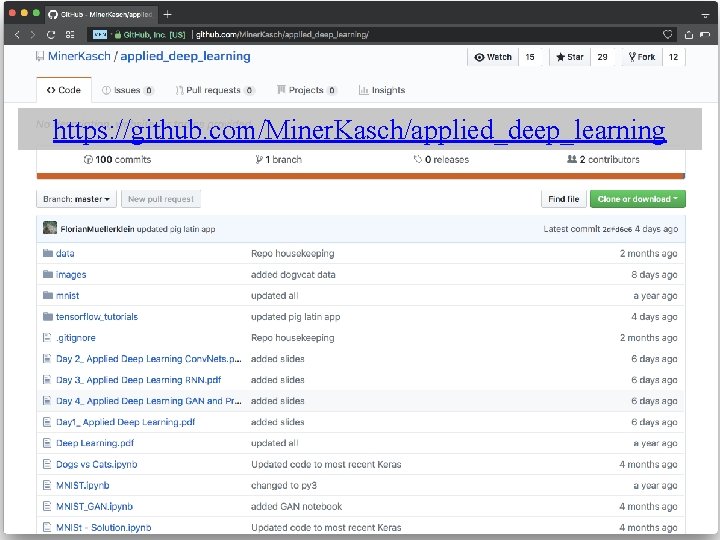Open the tensorflow_tutorials folder
The image size is (720, 540).
97,316
